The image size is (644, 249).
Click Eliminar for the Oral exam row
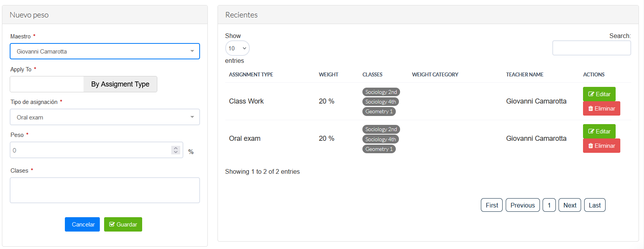pyautogui.click(x=601, y=146)
